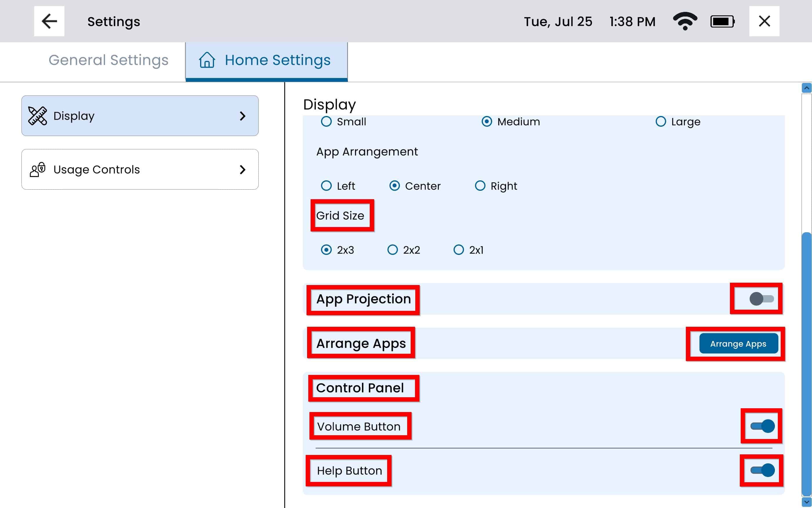Turn off the Volume Button toggle
The width and height of the screenshot is (812, 508).
pos(762,426)
